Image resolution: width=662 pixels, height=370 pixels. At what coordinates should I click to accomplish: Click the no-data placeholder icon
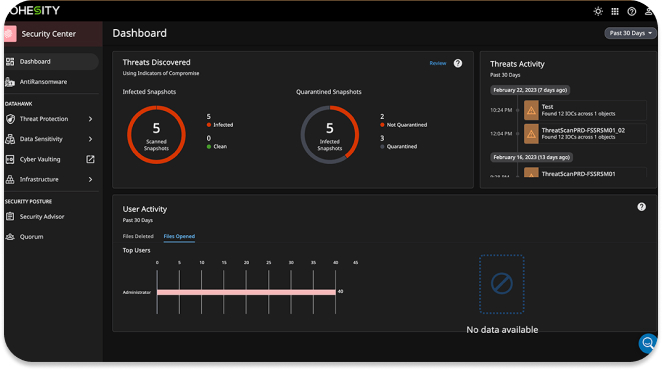point(502,284)
